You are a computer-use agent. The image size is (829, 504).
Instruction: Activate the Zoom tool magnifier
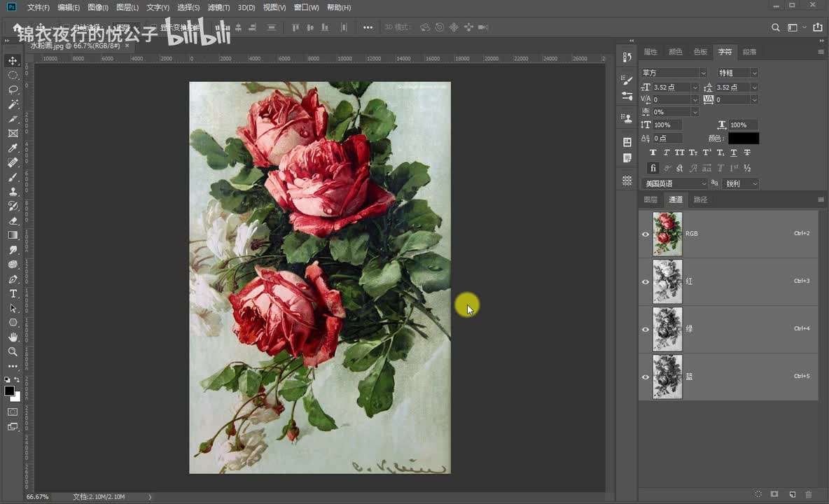coord(13,351)
